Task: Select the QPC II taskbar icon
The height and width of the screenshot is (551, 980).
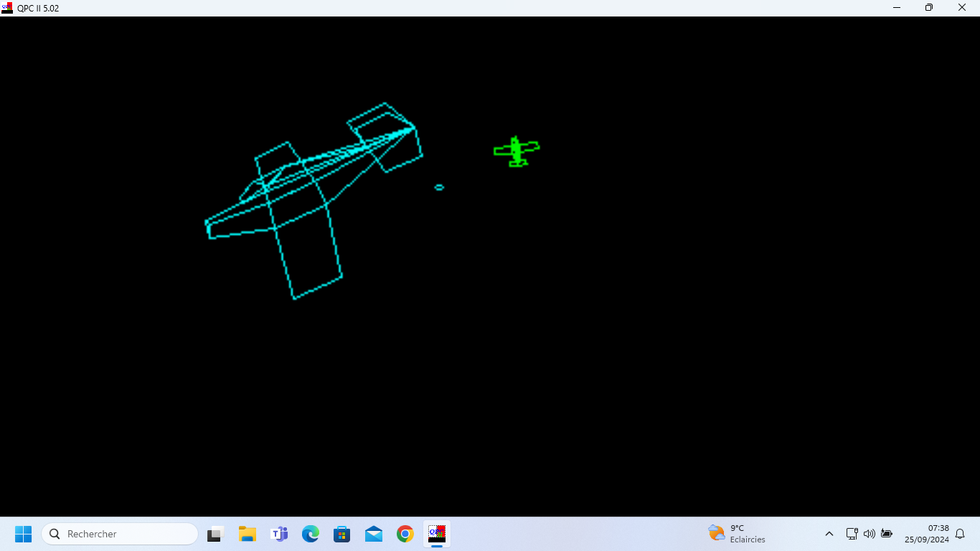Action: click(x=437, y=534)
